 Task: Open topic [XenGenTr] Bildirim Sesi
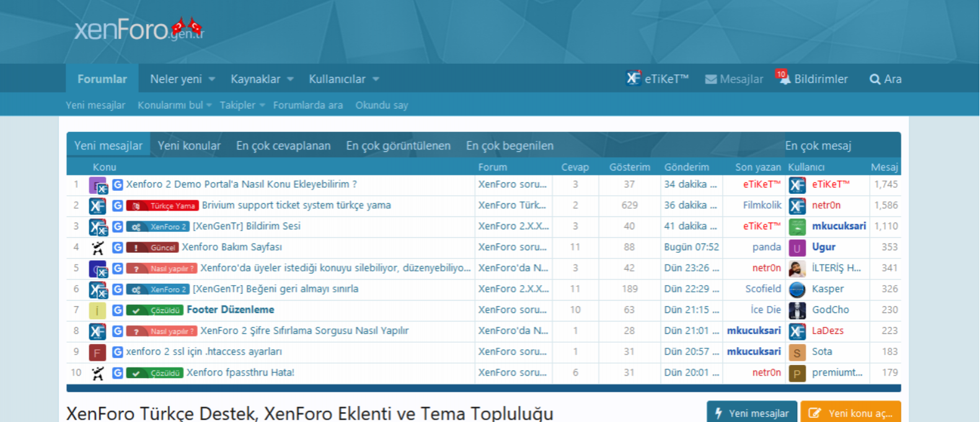tap(247, 226)
